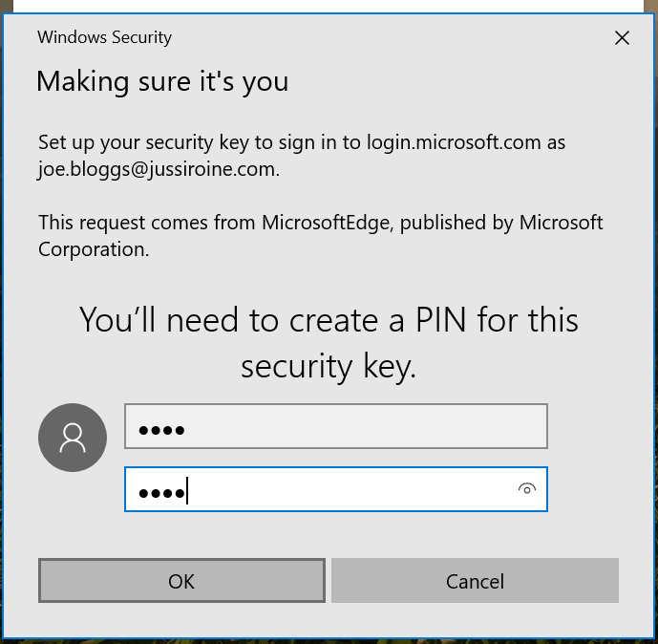Click the user avatar icon

73,438
